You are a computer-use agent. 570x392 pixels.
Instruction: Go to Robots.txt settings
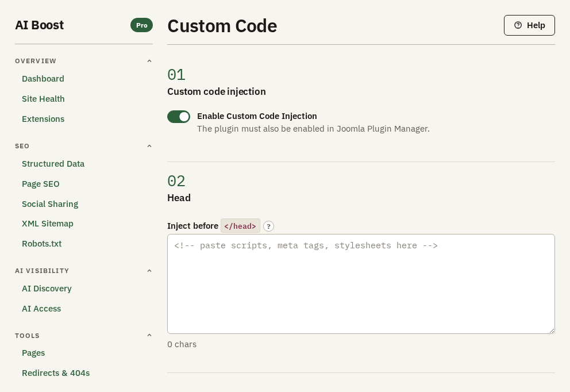(x=41, y=244)
